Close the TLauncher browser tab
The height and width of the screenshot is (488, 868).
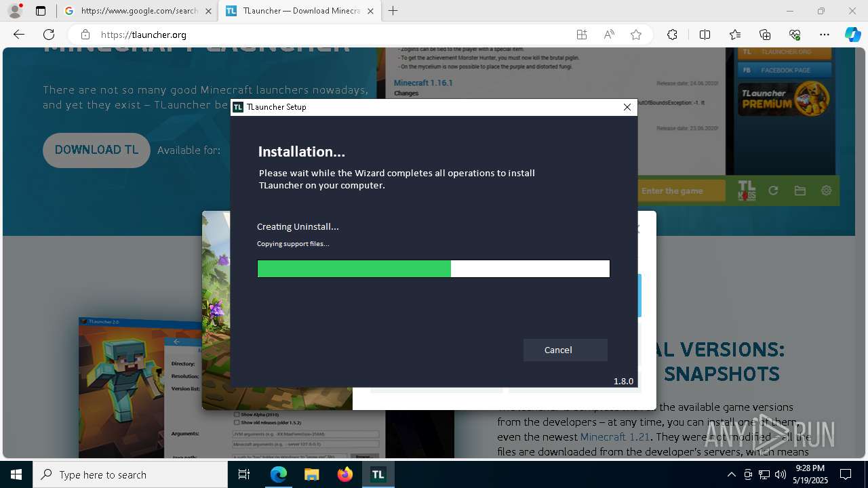coord(370,11)
